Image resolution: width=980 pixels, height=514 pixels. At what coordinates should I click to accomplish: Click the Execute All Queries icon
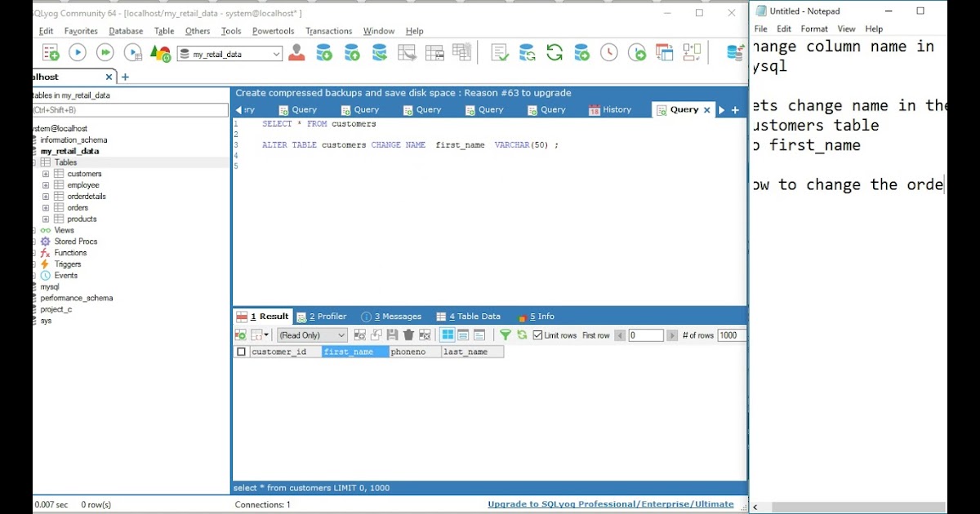coord(105,53)
